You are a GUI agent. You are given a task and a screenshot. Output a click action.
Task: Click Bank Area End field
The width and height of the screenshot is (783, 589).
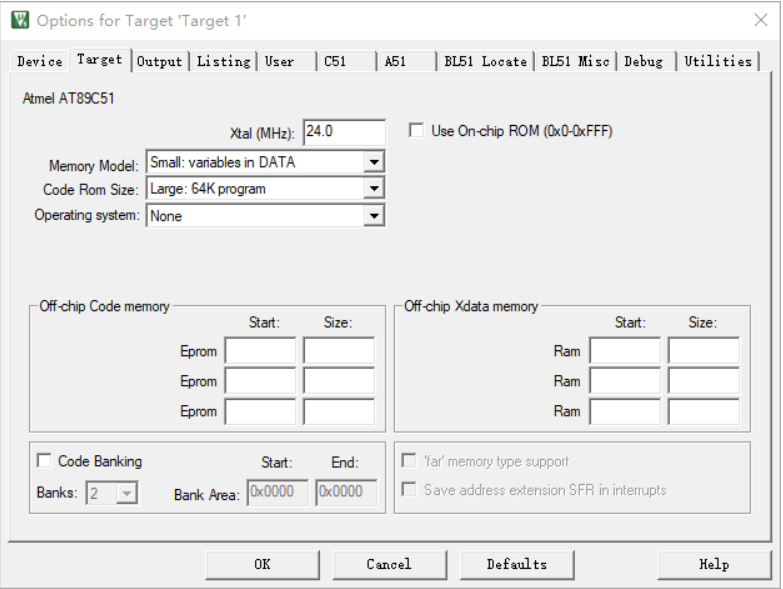(346, 492)
